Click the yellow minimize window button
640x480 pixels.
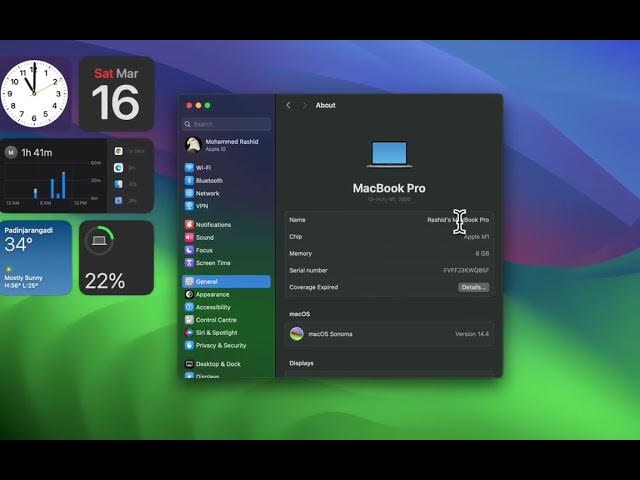[198, 105]
